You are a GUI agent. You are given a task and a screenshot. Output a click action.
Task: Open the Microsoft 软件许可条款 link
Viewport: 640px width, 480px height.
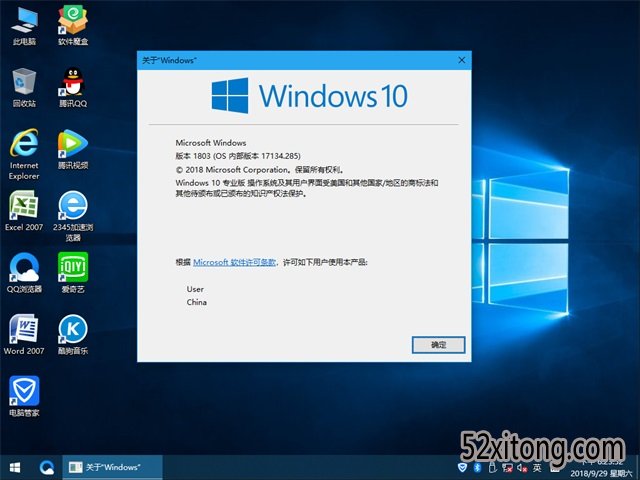point(234,262)
